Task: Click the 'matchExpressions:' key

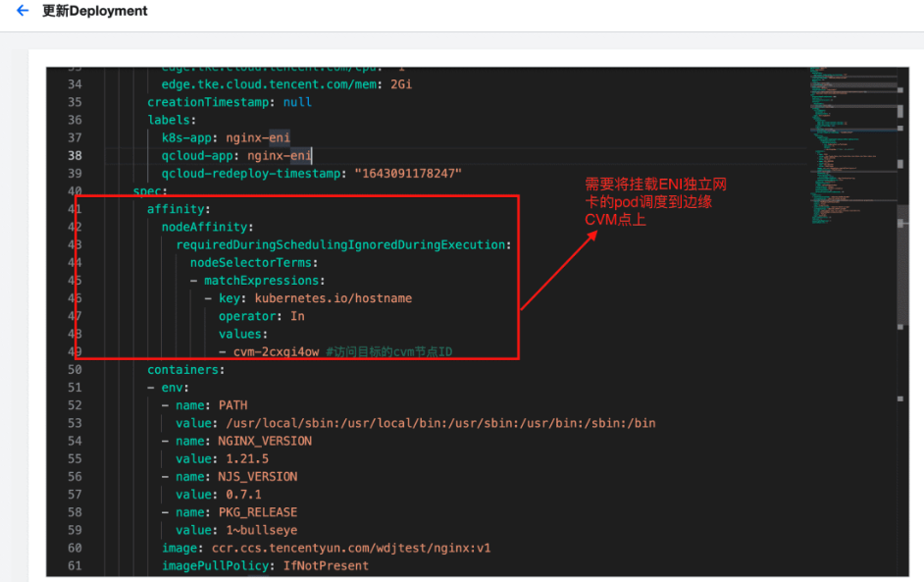Action: [265, 280]
